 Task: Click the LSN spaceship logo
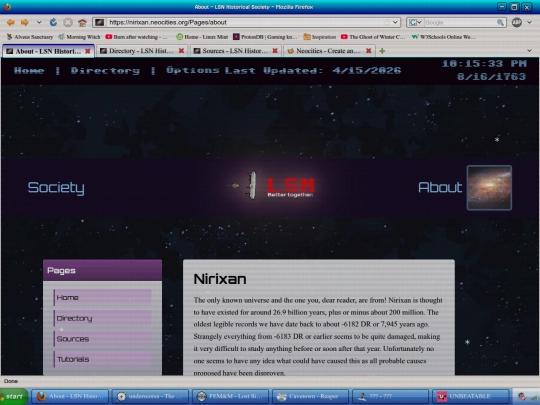252,186
